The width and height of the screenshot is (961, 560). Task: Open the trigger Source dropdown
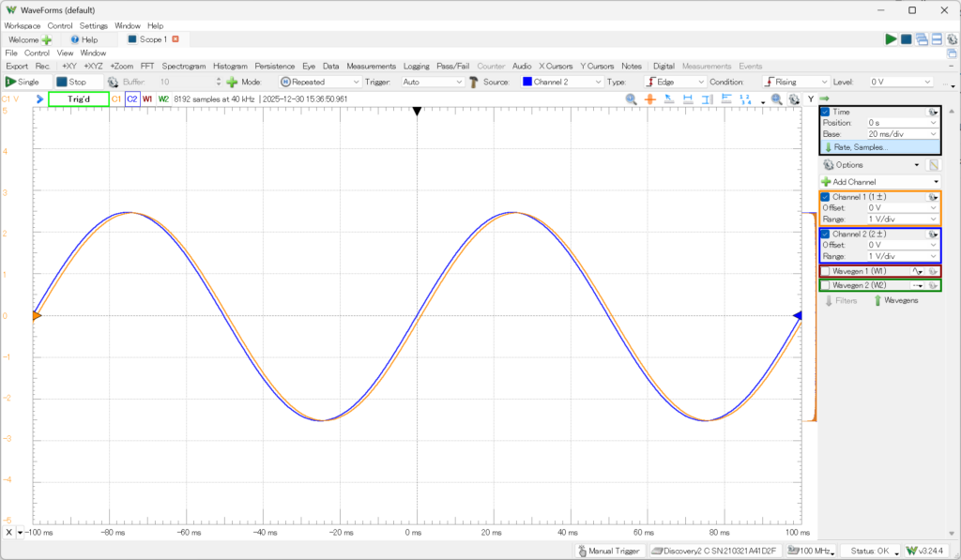click(562, 82)
